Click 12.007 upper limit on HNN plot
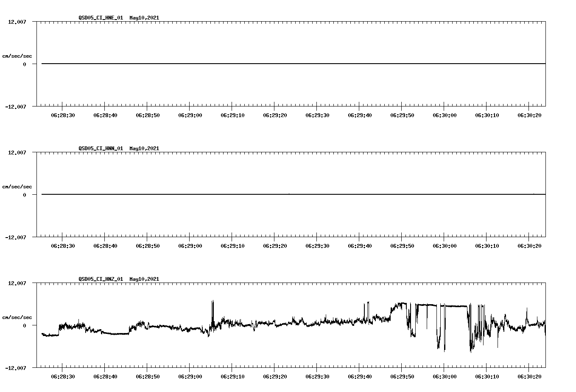Viewport: 576px width, 392px height. point(17,152)
